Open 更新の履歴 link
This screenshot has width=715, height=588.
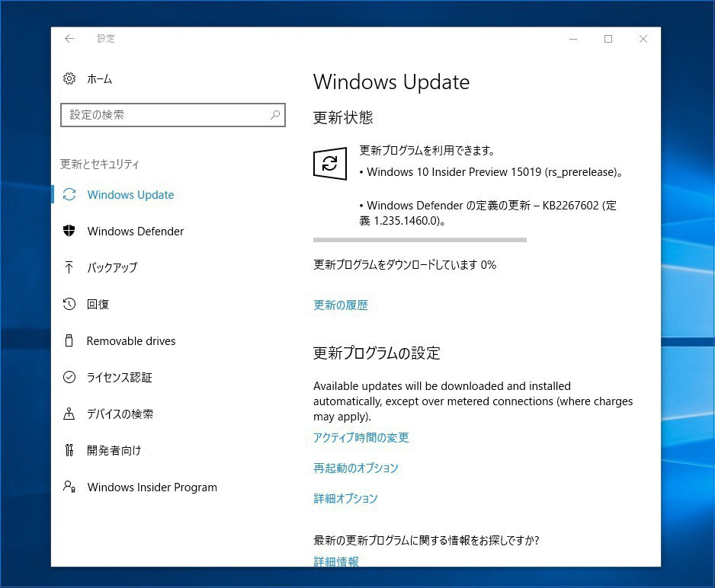[341, 305]
